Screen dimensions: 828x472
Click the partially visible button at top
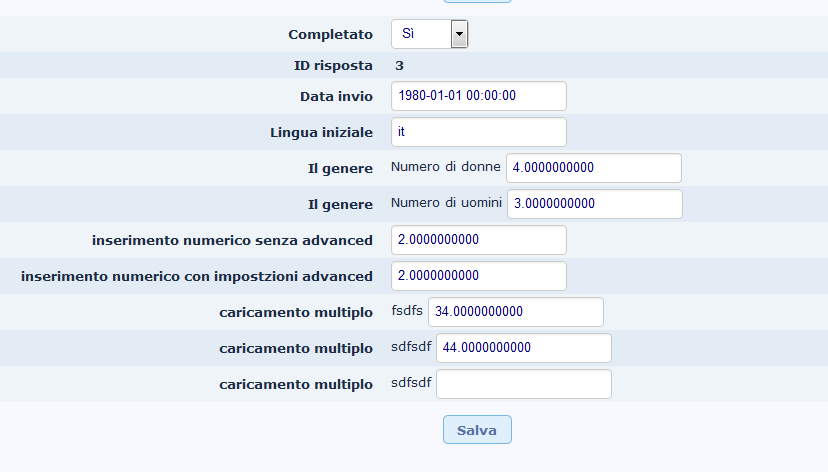pos(477,1)
